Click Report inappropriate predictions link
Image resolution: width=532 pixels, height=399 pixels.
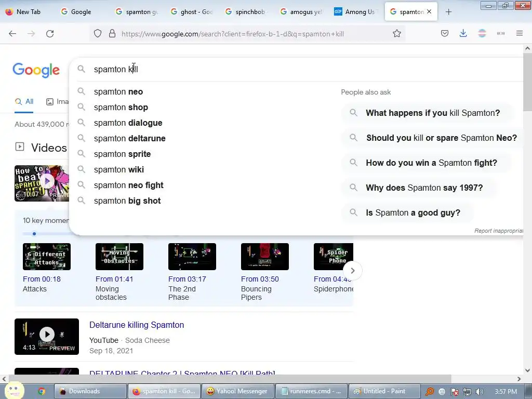tap(498, 231)
